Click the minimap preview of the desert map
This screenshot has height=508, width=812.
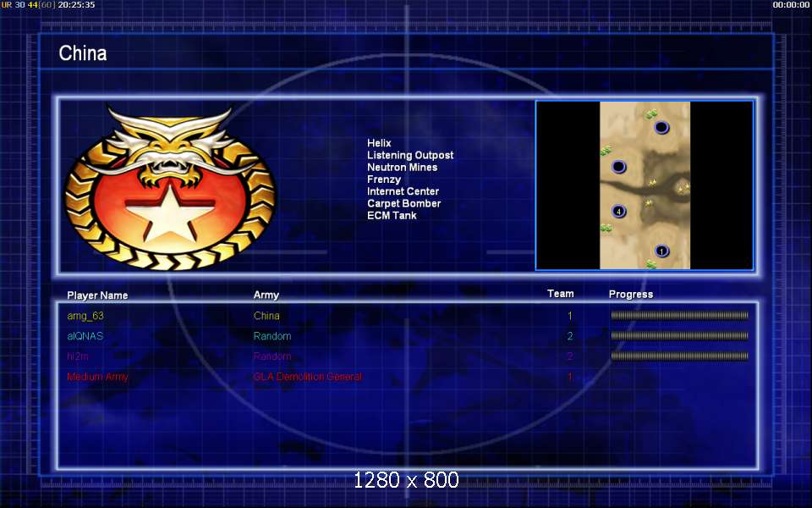tap(645, 185)
